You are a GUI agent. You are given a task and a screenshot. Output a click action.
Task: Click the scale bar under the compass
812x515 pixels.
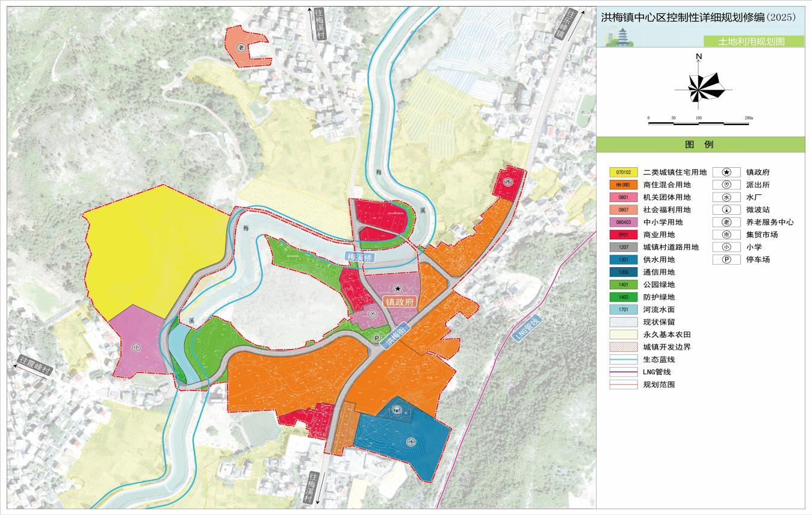pos(698,123)
